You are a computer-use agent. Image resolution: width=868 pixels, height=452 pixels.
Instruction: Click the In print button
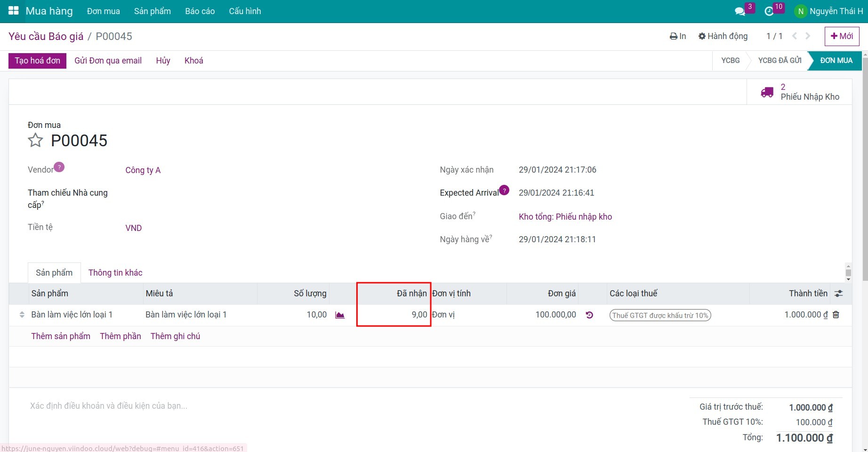(678, 36)
